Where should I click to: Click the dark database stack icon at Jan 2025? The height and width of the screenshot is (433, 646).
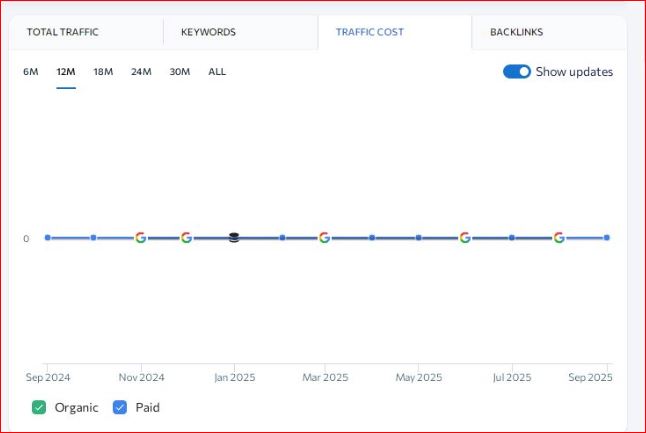click(x=234, y=238)
